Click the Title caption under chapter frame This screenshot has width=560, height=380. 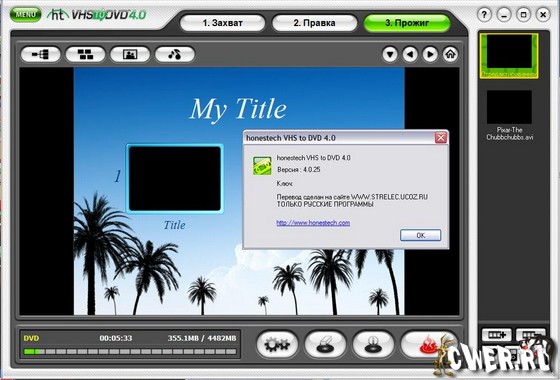(x=174, y=225)
